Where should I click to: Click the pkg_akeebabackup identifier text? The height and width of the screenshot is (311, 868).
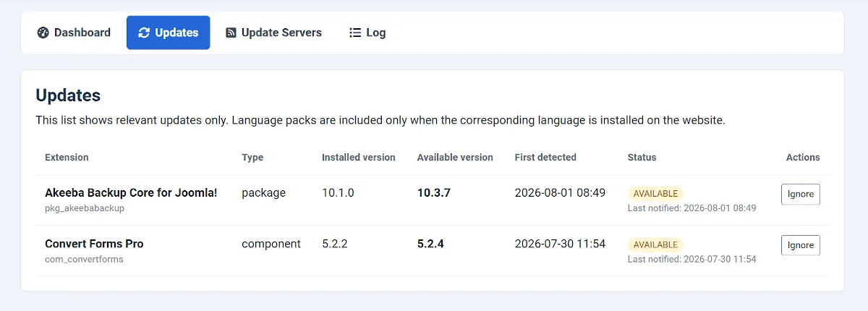point(85,208)
